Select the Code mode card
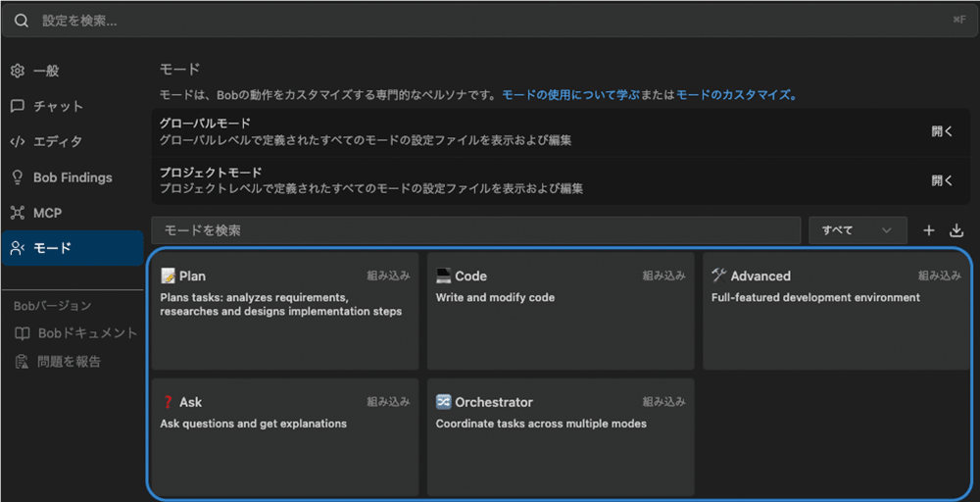Viewport: 980px width, 502px height. click(x=561, y=312)
